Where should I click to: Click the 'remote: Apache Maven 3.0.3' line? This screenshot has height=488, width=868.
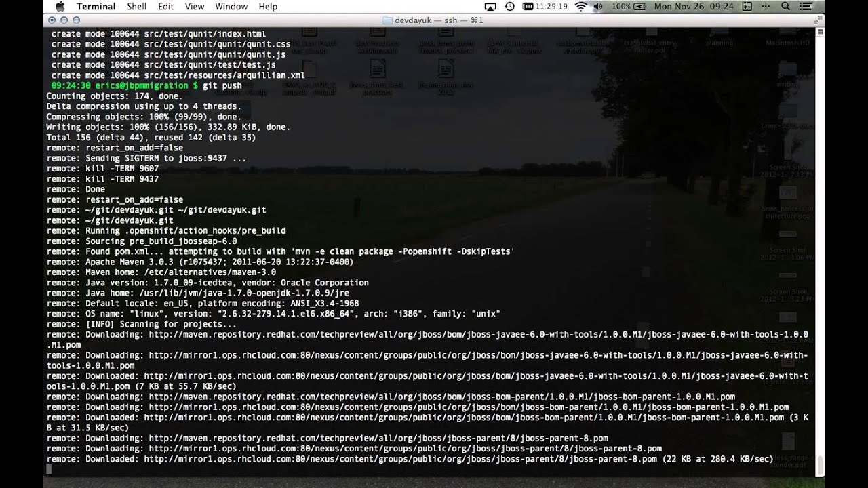click(199, 262)
